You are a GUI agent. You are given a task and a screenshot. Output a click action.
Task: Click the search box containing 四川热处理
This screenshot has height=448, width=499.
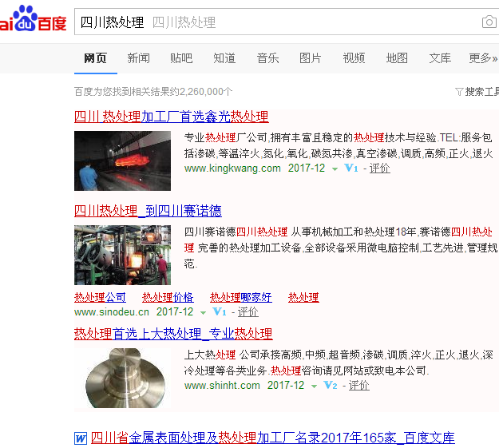(x=287, y=22)
